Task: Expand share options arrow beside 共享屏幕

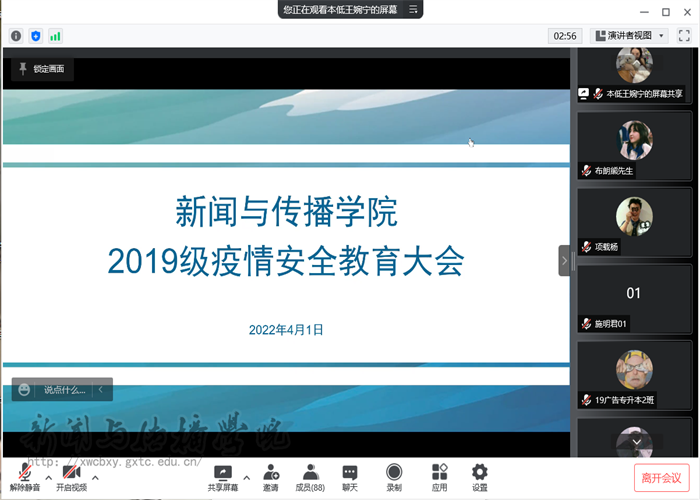Action: coord(246,478)
